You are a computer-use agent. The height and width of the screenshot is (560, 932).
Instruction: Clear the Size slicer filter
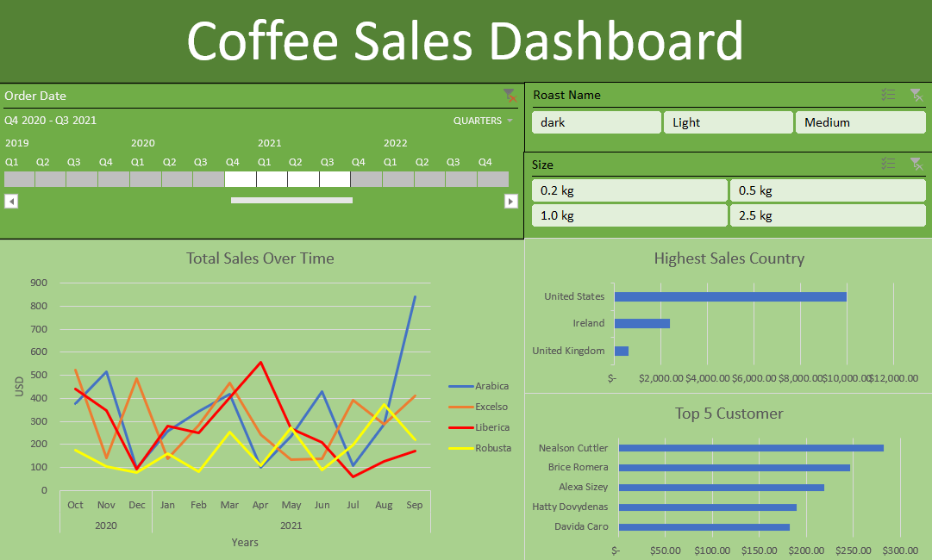coord(916,164)
